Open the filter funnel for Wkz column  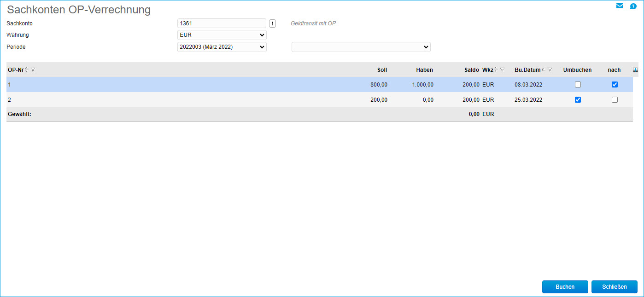point(503,70)
